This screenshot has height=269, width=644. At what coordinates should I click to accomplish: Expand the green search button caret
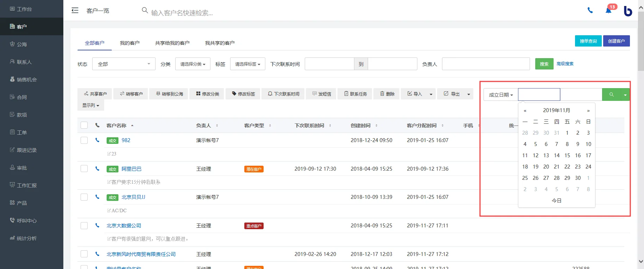[625, 94]
